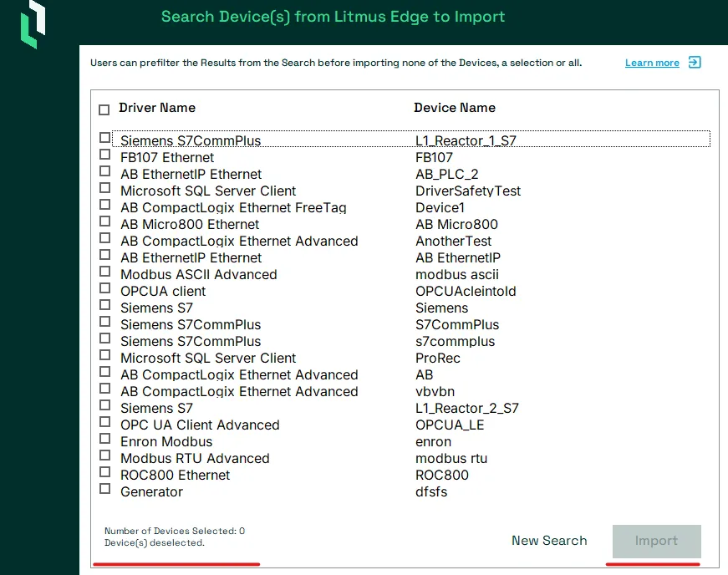Screen dimensions: 728x575
Task: Select the checkbox for device AnotherTest
Action: [x=105, y=238]
